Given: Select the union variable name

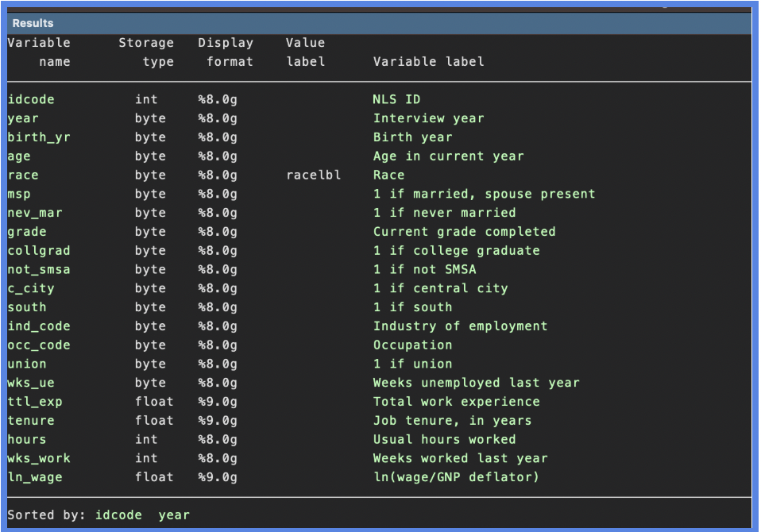Looking at the screenshot, I should click(x=27, y=364).
